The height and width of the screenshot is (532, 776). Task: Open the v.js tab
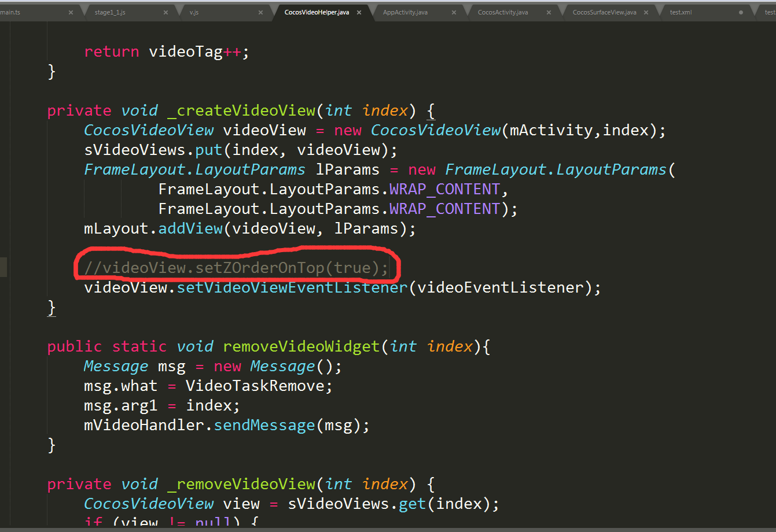[x=194, y=12]
